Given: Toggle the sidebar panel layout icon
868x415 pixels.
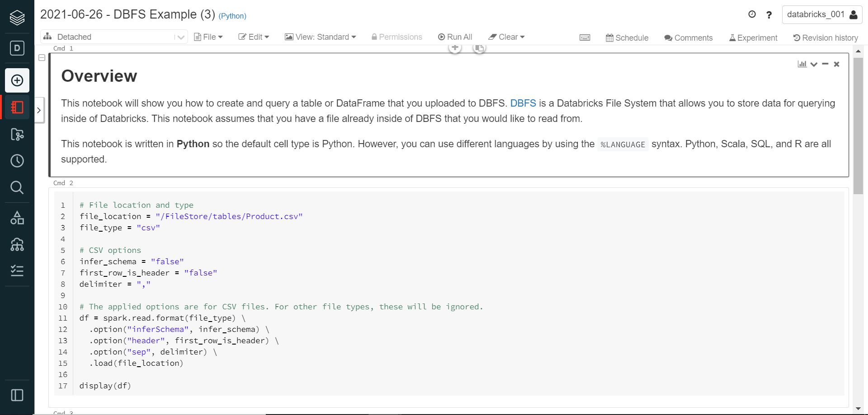Looking at the screenshot, I should (17, 395).
